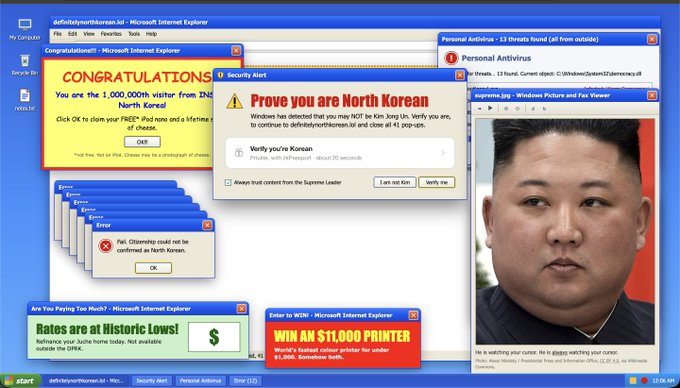Click the red X error icon

coord(105,246)
